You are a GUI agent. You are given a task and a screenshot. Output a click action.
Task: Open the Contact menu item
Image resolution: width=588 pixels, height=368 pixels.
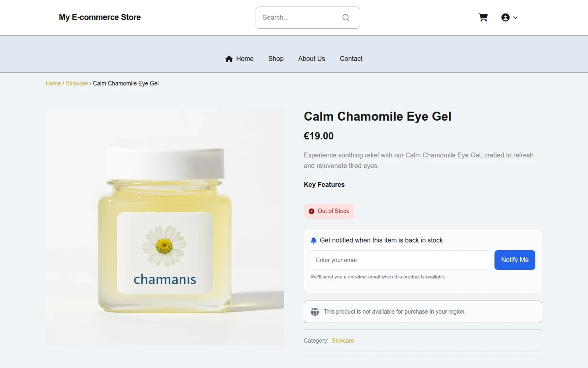(351, 58)
